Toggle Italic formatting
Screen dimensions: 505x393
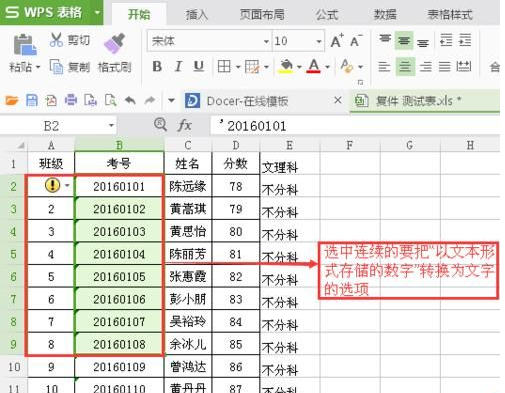(178, 66)
